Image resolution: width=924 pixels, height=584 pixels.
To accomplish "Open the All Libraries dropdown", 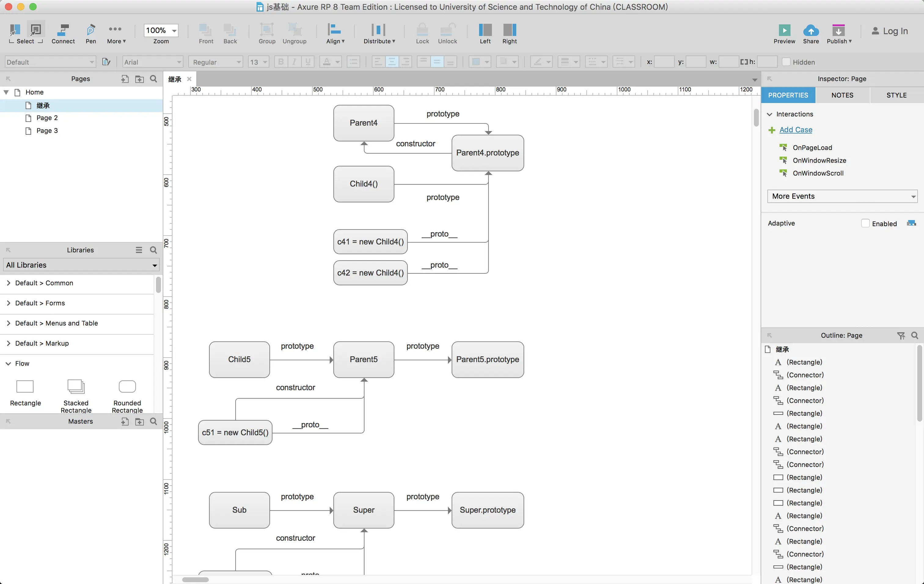I will pyautogui.click(x=81, y=265).
